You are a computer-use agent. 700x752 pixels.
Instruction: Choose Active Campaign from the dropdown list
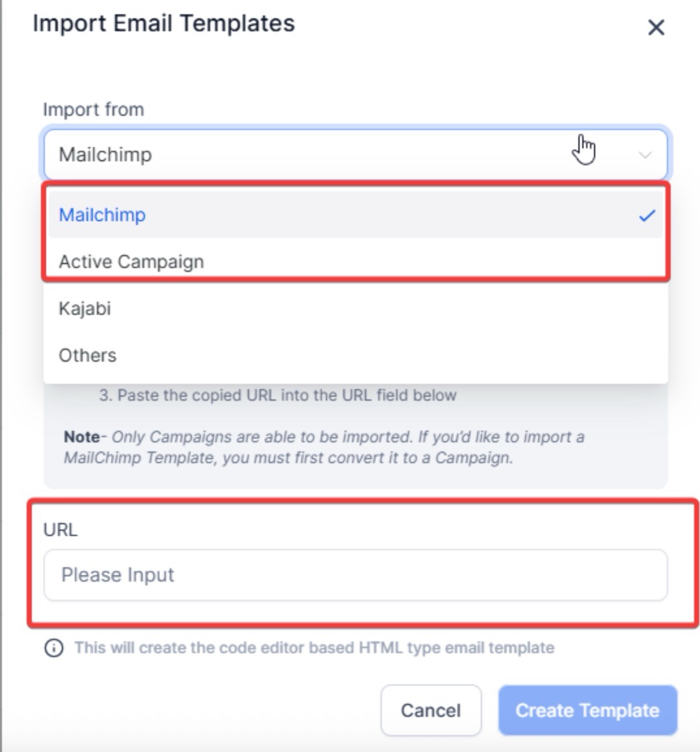point(131,262)
